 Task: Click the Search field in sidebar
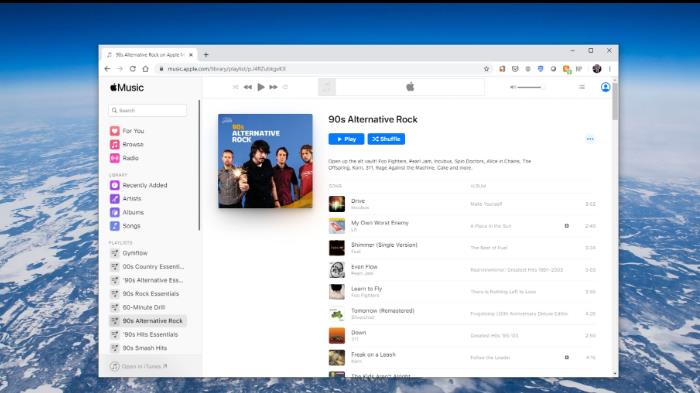(148, 110)
